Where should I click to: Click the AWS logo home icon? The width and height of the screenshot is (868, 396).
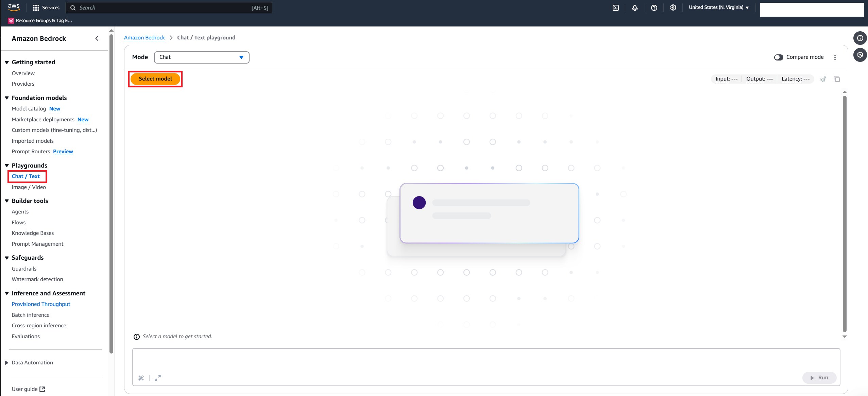coord(14,7)
